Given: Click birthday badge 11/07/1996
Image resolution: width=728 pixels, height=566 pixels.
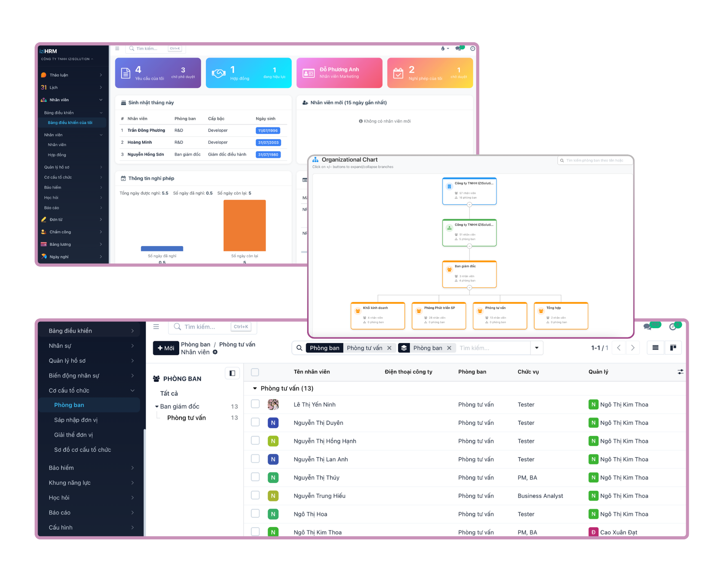Looking at the screenshot, I should tap(268, 130).
